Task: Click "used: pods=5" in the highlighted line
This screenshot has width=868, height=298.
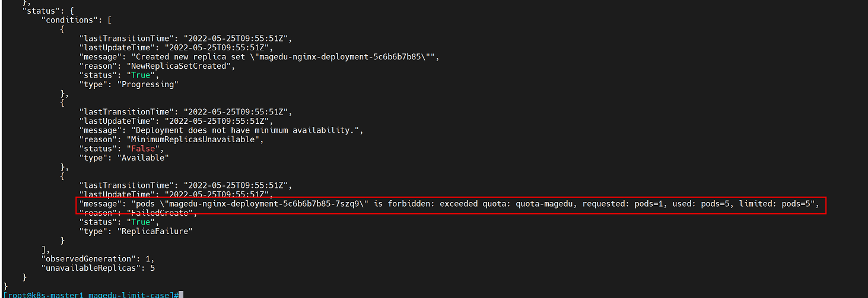Action: [x=702, y=204]
